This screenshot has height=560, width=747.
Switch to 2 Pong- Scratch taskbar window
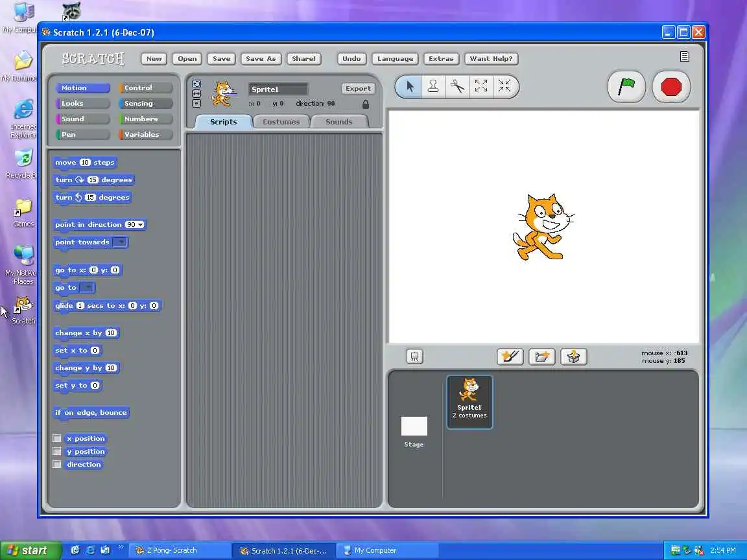pyautogui.click(x=180, y=550)
